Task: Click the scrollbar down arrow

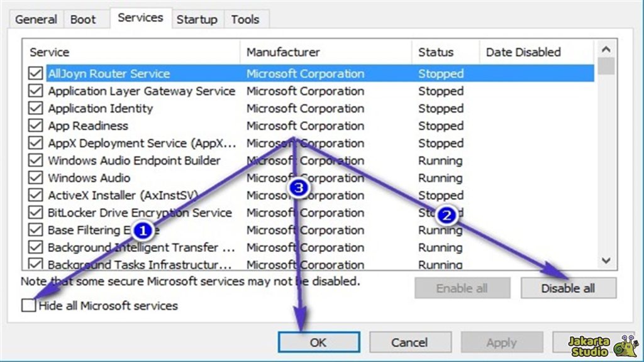Action: coord(606,260)
